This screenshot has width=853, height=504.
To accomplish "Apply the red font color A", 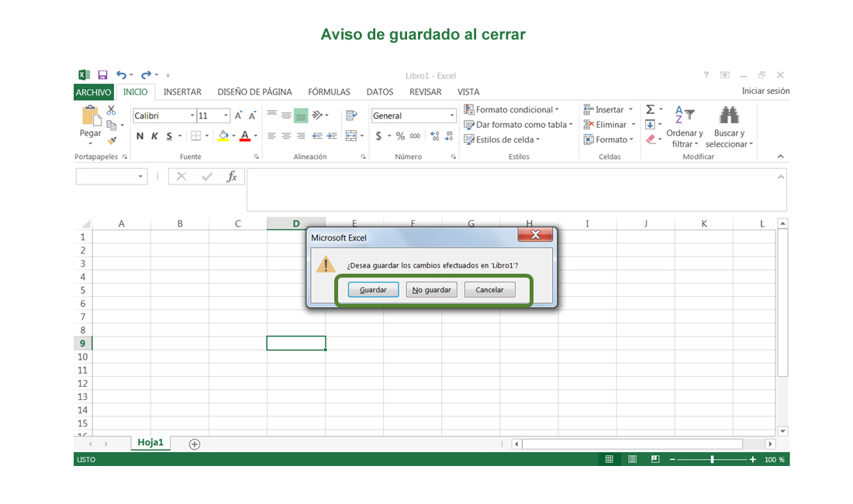I will [245, 136].
